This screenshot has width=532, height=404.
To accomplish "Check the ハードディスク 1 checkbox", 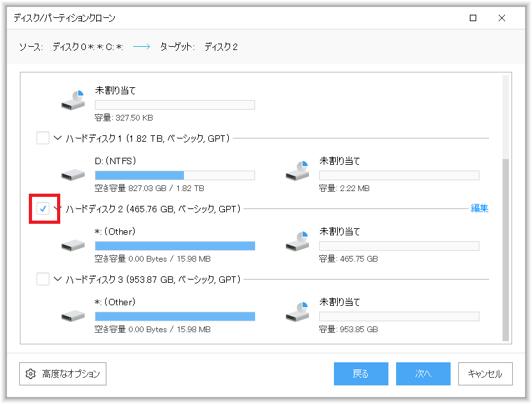I will [x=43, y=138].
